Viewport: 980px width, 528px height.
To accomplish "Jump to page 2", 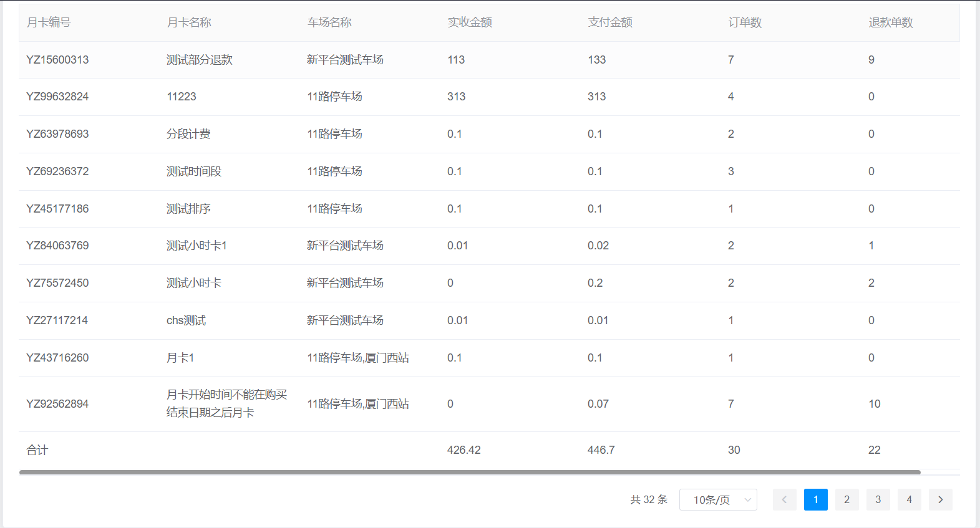I will (847, 500).
